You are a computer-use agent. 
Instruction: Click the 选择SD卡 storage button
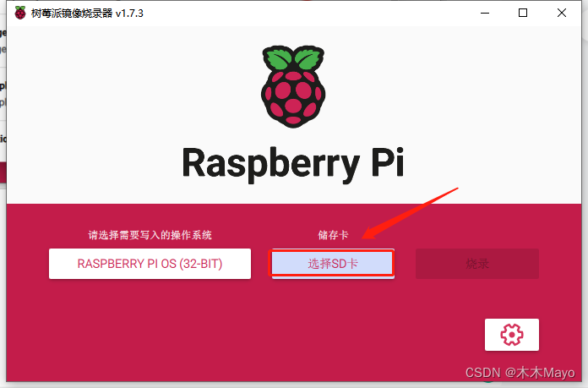coord(333,264)
